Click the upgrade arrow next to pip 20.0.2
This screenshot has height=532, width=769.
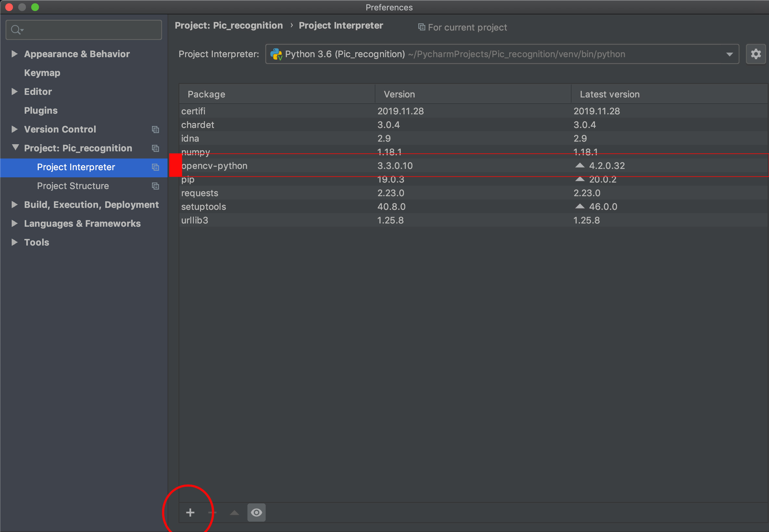click(x=580, y=179)
